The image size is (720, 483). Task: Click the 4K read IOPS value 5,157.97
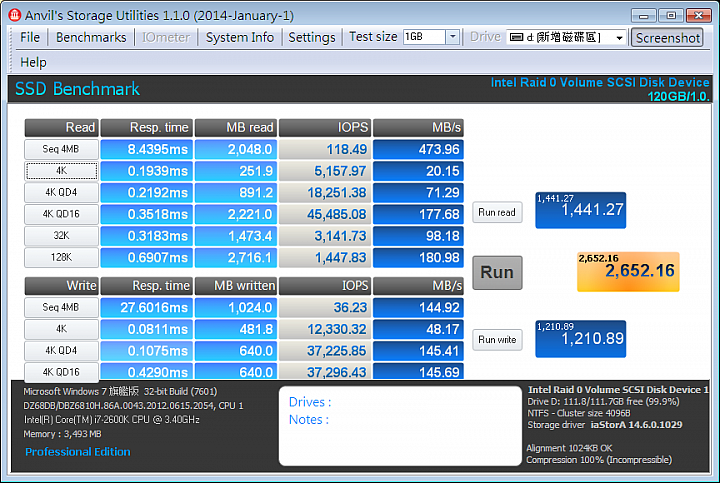tap(326, 171)
